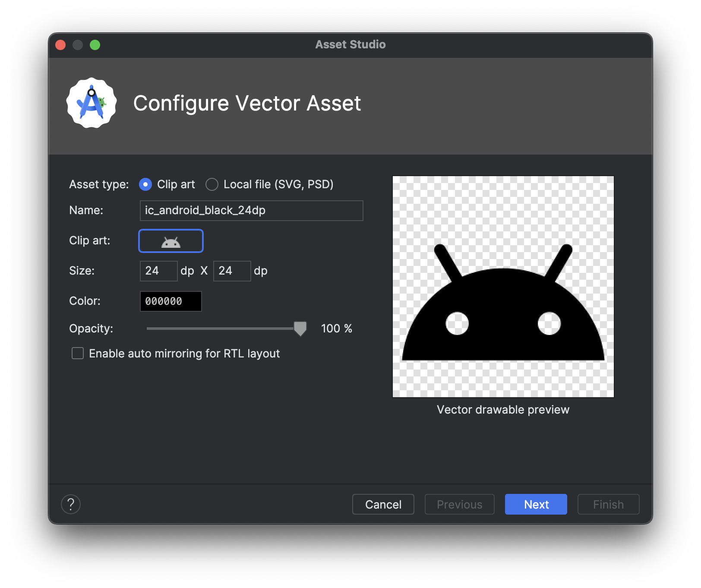Image resolution: width=701 pixels, height=588 pixels.
Task: Click the green zoom window button
Action: [95, 45]
